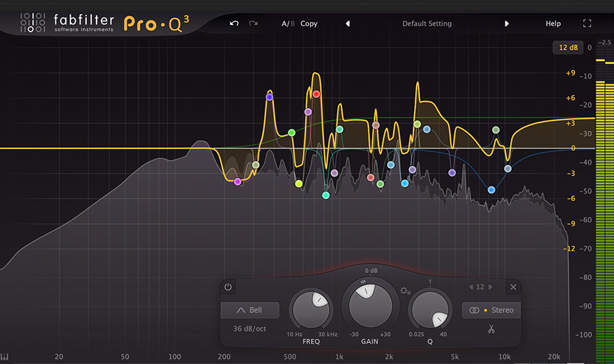614x364 pixels.
Task: Select the magenta EQ node near 200 Hz
Action: pos(237,181)
